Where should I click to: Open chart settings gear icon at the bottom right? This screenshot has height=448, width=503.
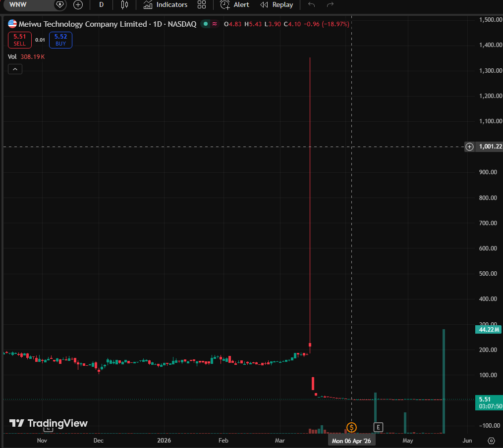[x=491, y=441]
